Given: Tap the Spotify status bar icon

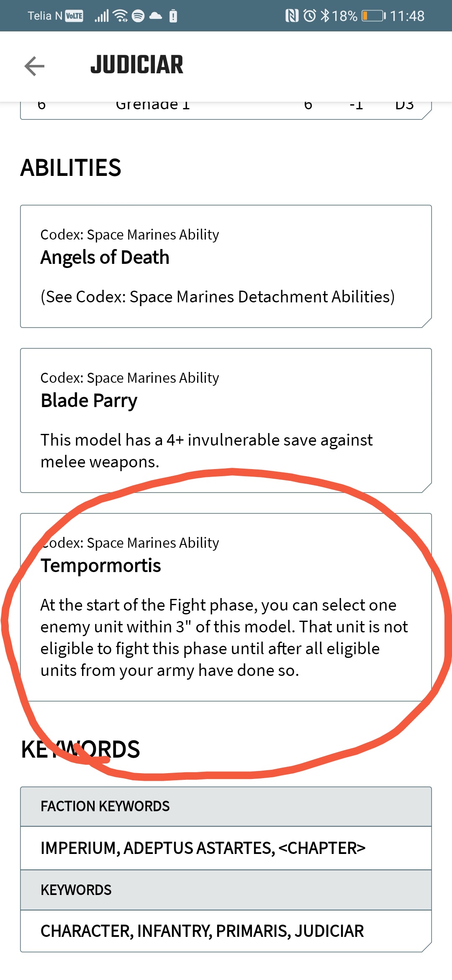Looking at the screenshot, I should click(138, 16).
